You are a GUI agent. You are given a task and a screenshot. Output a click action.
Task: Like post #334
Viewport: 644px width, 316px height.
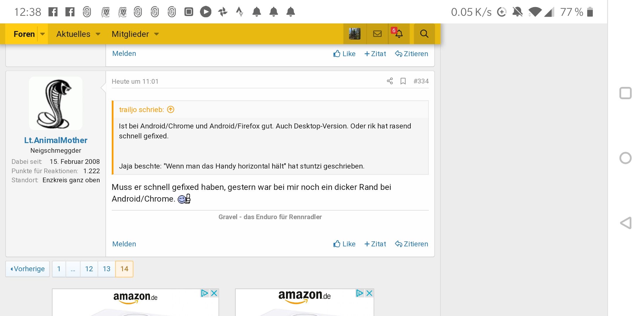click(x=344, y=244)
